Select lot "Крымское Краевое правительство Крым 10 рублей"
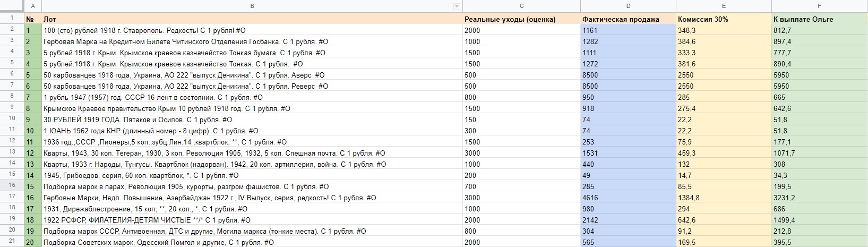This screenshot has width=868, height=247. 252,108
